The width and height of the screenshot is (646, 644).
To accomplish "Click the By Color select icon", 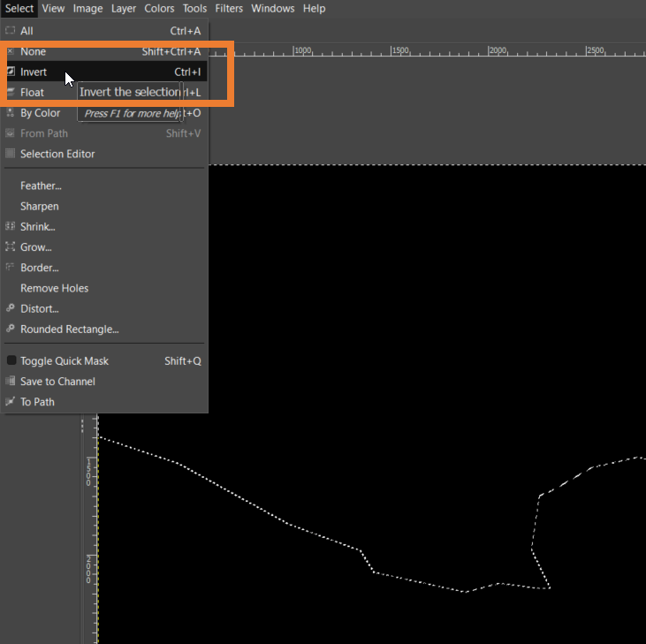I will coord(11,113).
